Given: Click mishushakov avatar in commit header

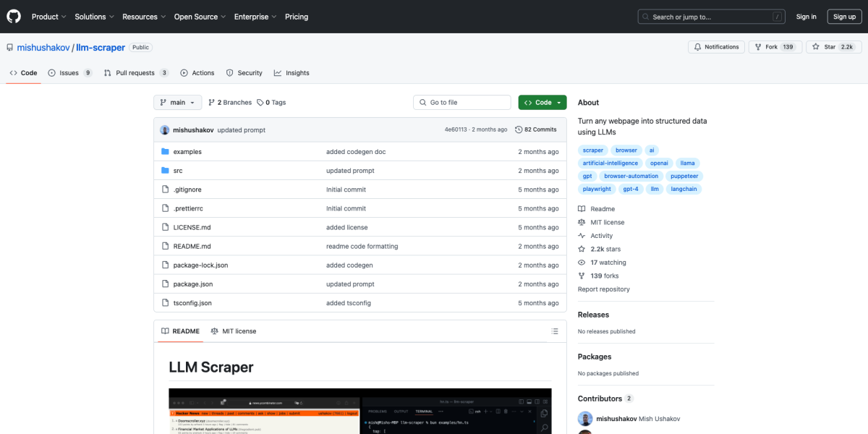Looking at the screenshot, I should pyautogui.click(x=165, y=129).
